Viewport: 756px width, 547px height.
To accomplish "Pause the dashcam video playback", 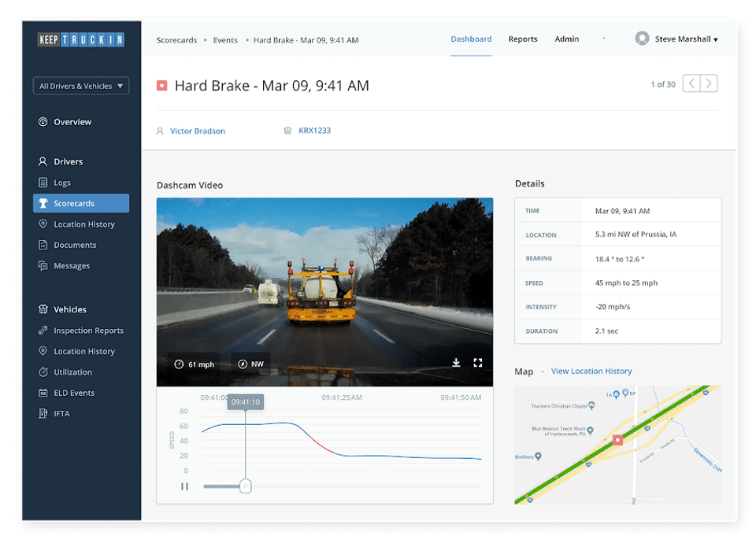I will pyautogui.click(x=184, y=486).
